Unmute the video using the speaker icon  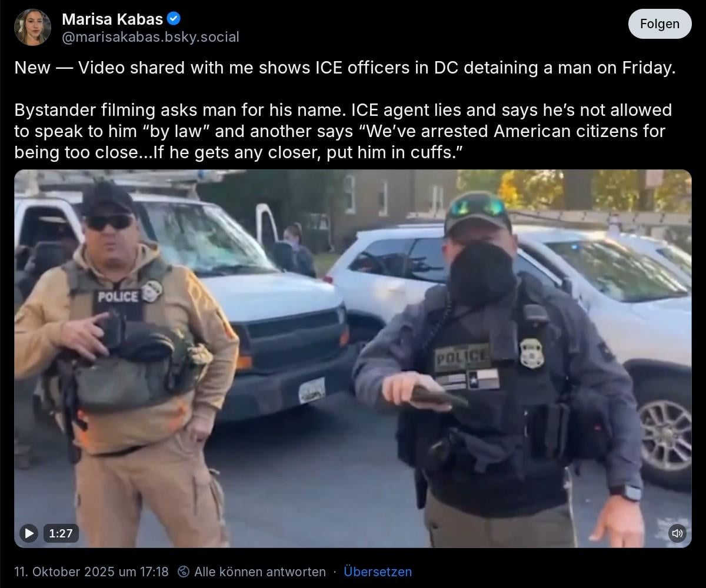677,533
